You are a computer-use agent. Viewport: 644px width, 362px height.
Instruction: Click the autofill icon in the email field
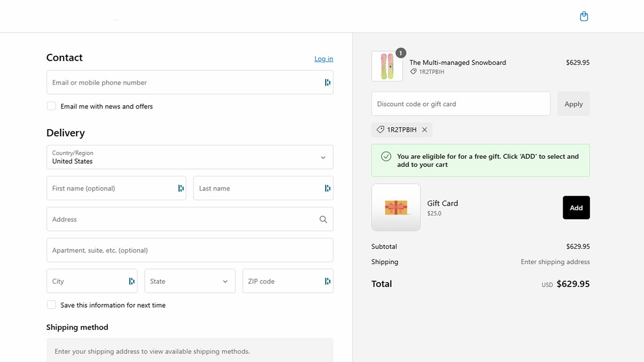(x=328, y=82)
